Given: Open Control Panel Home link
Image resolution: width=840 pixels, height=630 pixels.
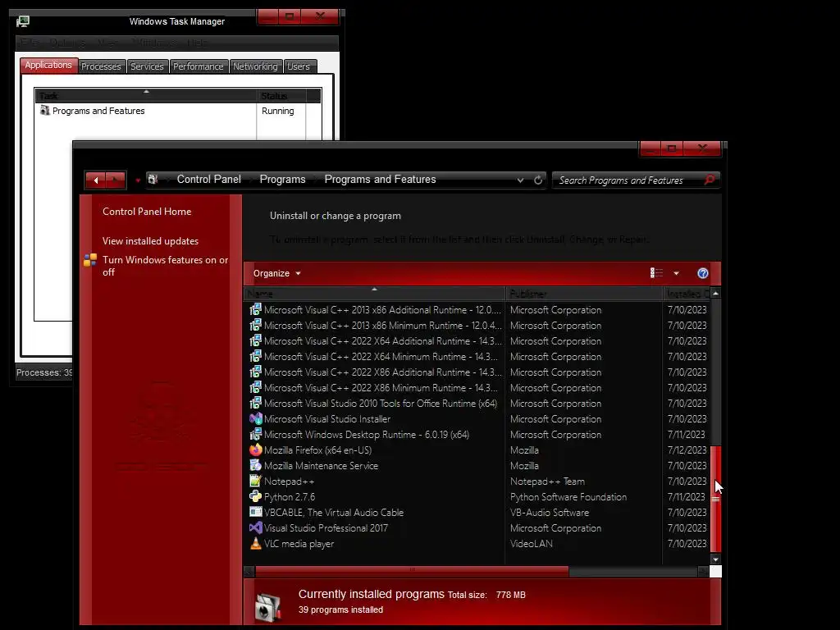Looking at the screenshot, I should (x=147, y=212).
